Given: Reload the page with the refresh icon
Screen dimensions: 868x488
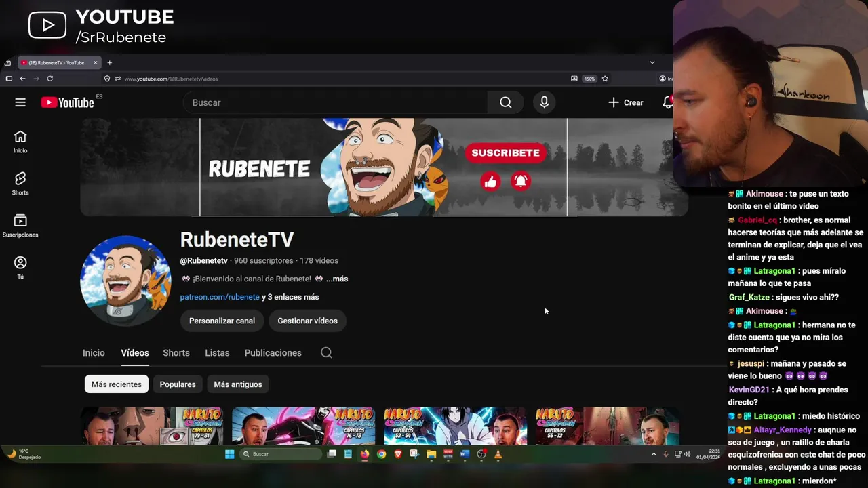Looking at the screenshot, I should 50,79.
